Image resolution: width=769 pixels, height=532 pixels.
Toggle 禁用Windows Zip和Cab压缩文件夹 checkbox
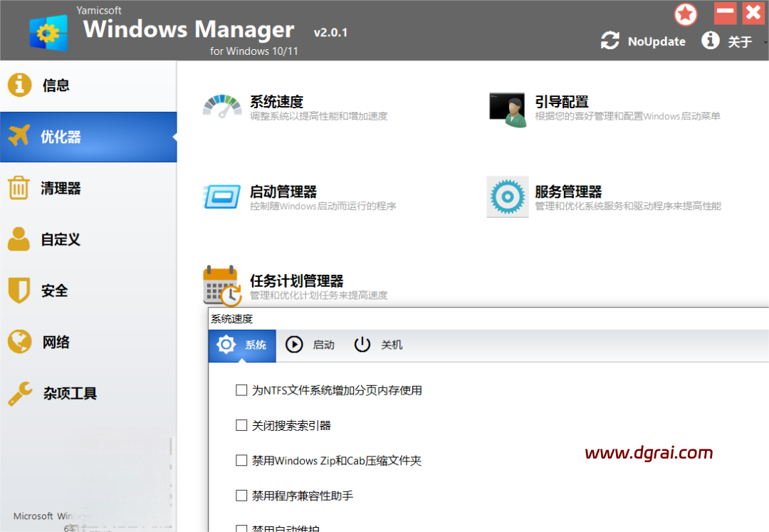click(x=241, y=461)
